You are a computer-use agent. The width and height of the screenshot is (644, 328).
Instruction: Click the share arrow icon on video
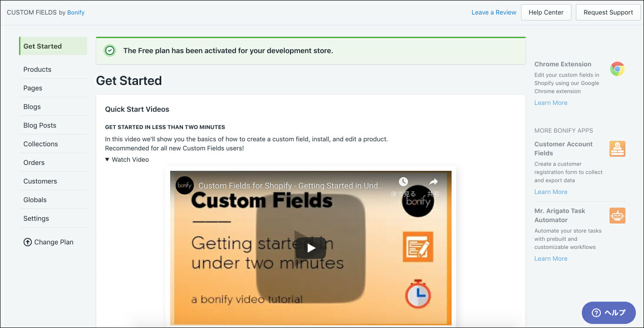point(433,182)
